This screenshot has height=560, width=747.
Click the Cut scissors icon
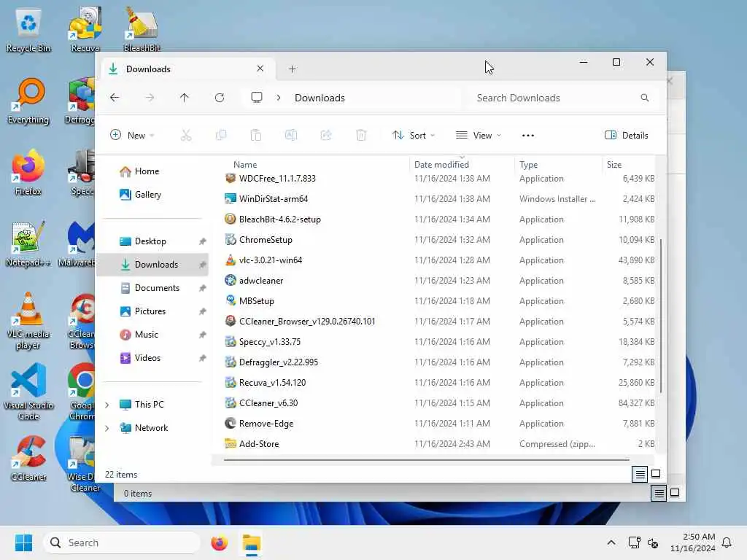[186, 135]
